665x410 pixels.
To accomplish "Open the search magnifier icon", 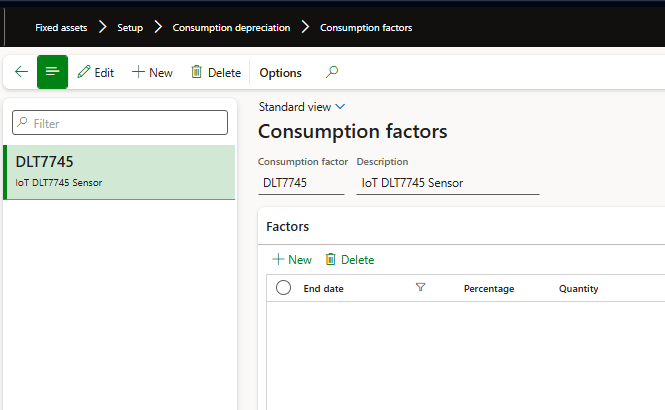I will tap(332, 72).
